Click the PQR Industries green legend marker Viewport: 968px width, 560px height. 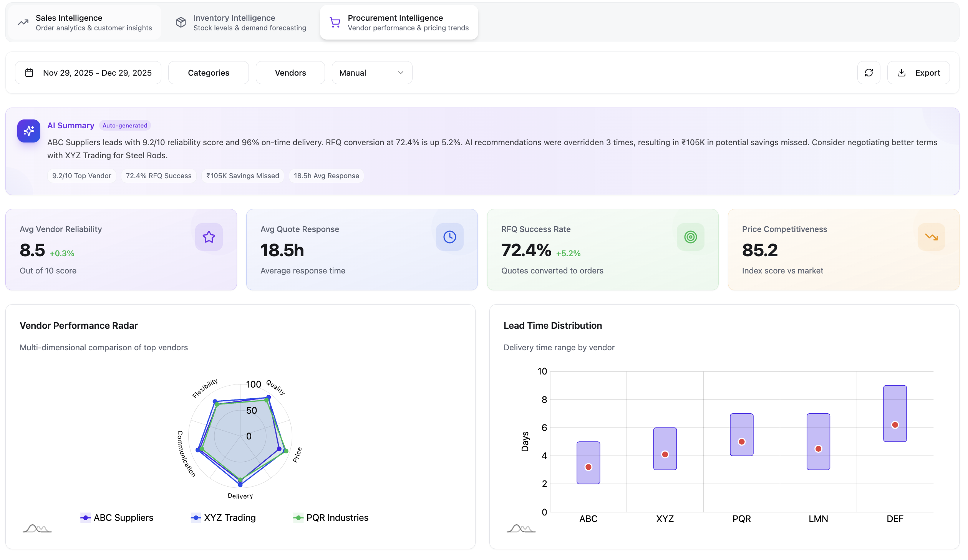pyautogui.click(x=298, y=518)
